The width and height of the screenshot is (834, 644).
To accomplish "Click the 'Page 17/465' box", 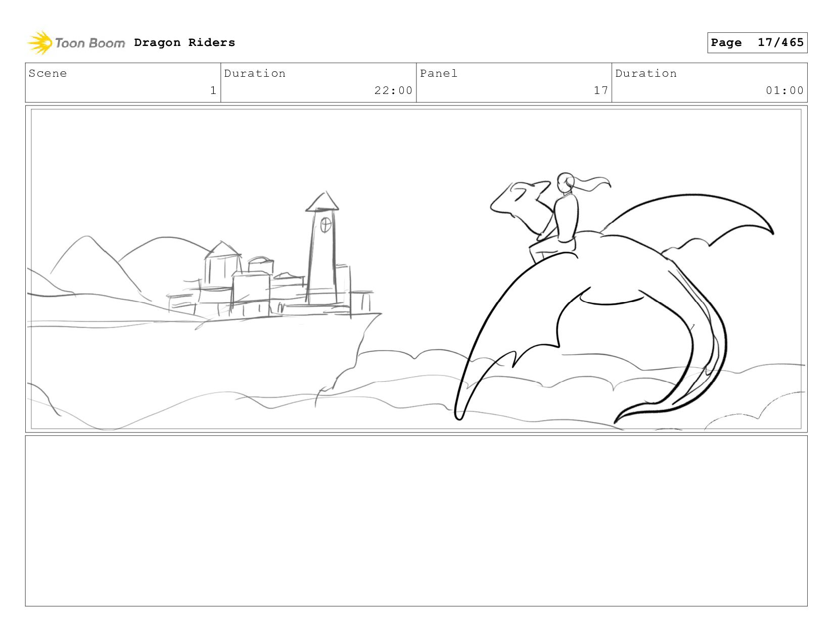I will tap(757, 42).
